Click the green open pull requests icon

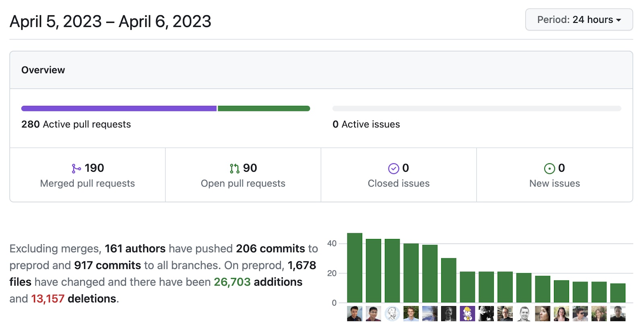[234, 169]
